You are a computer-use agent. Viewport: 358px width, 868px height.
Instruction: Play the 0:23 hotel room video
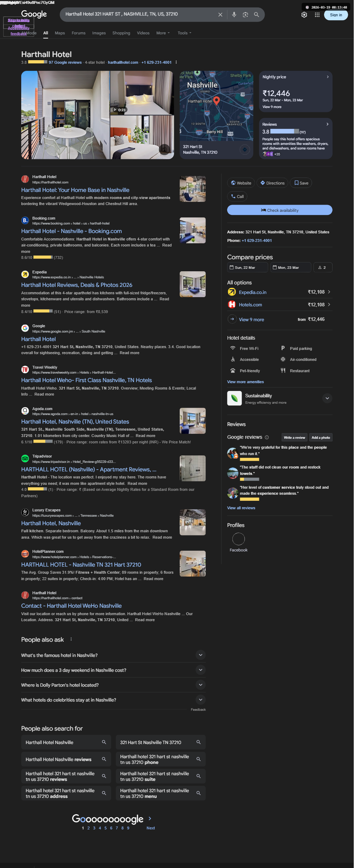coord(120,110)
